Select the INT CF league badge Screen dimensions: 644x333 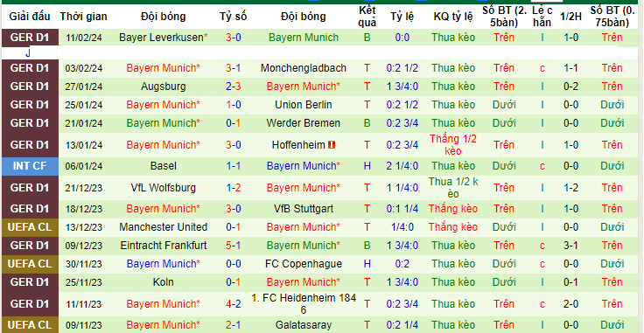coord(30,166)
